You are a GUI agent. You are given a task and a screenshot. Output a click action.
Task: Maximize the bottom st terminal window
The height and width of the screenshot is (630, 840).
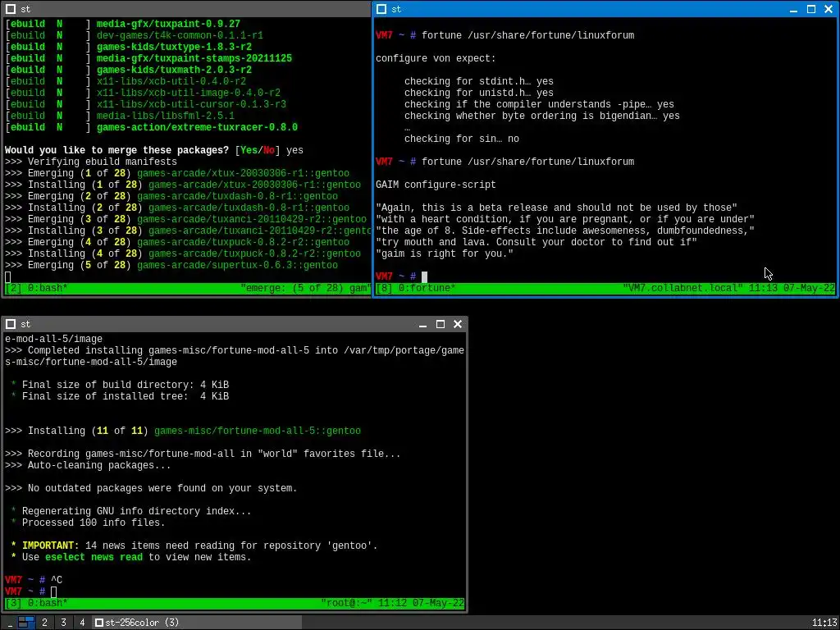[x=441, y=324]
